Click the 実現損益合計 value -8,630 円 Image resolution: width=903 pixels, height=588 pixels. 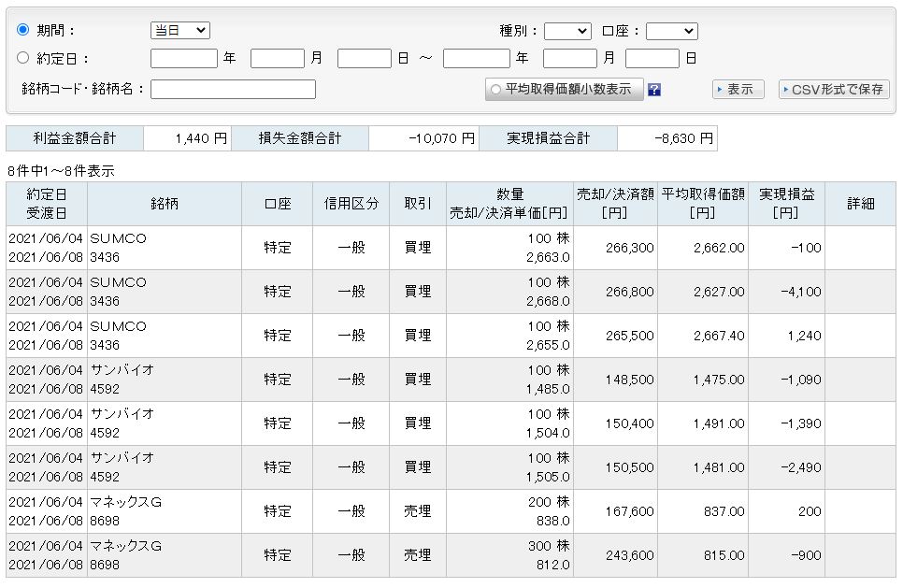click(666, 138)
